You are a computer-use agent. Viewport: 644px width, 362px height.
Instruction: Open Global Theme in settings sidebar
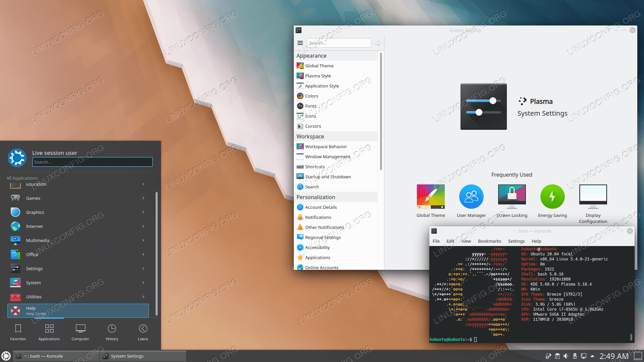click(x=335, y=66)
